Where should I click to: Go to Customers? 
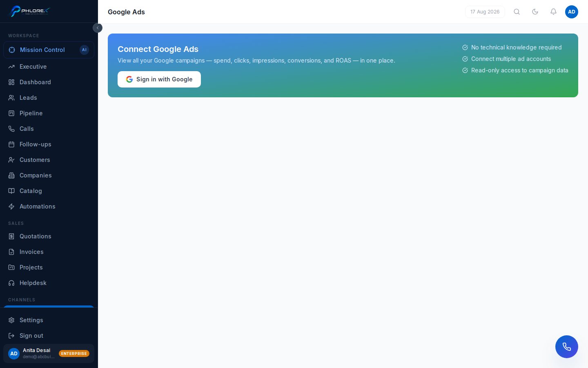point(49,160)
